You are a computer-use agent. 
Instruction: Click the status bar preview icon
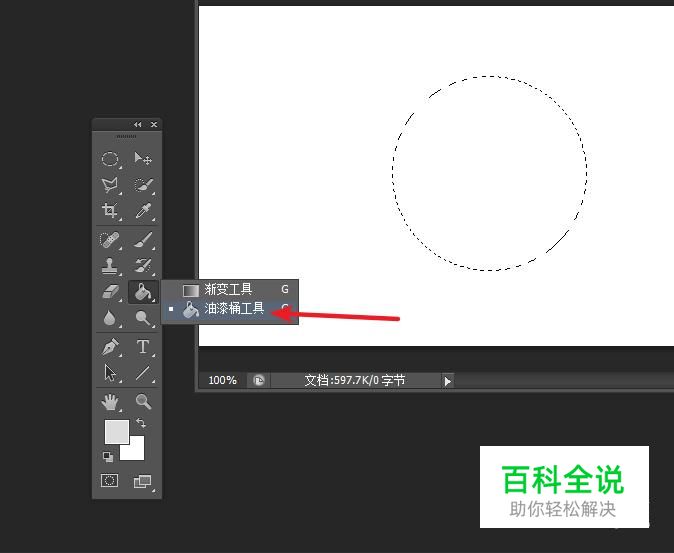pos(259,380)
